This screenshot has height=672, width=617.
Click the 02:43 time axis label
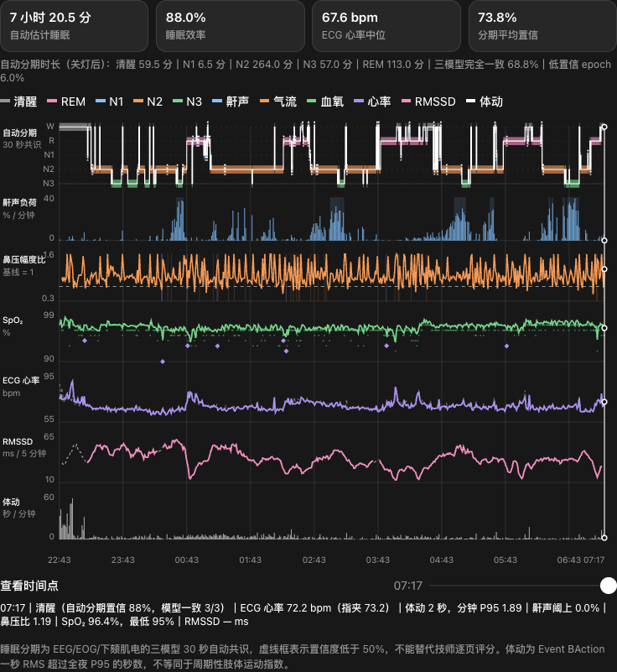(314, 560)
